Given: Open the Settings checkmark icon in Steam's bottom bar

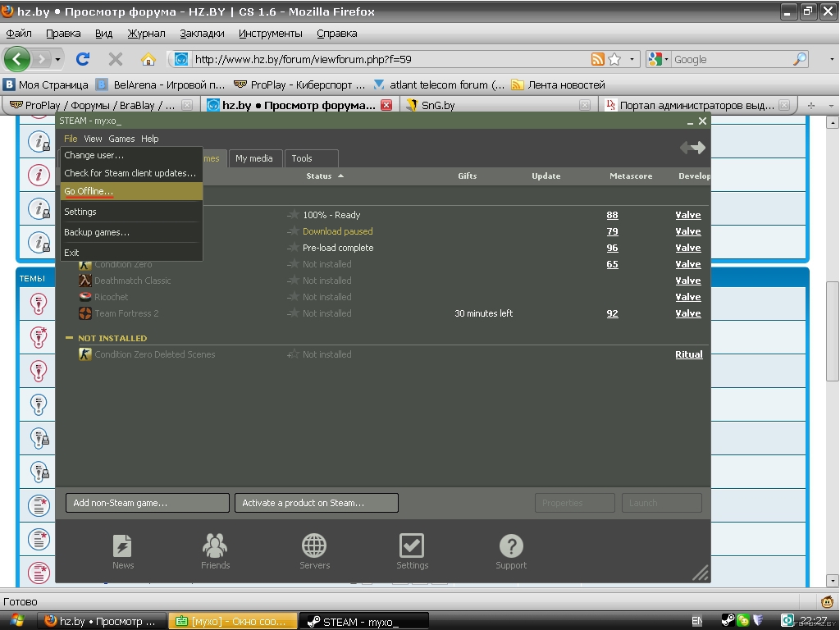Looking at the screenshot, I should 412,552.
